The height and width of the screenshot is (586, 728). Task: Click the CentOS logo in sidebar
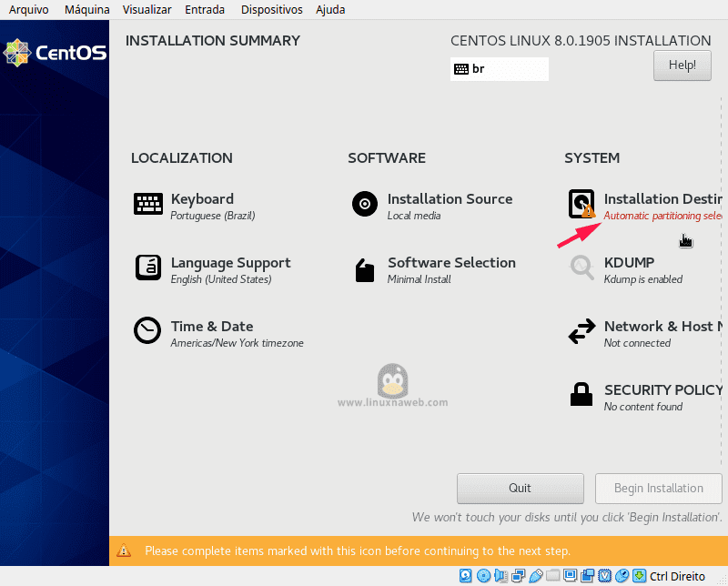click(55, 53)
